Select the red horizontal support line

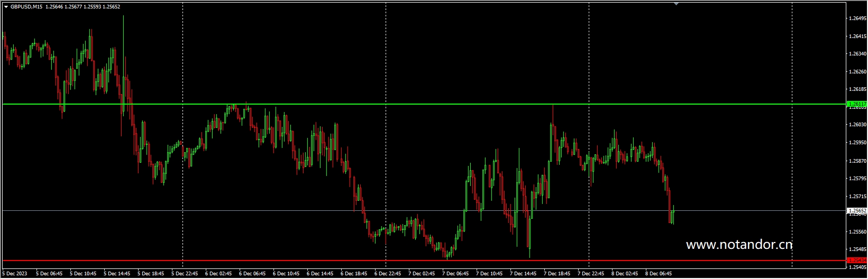(x=424, y=260)
